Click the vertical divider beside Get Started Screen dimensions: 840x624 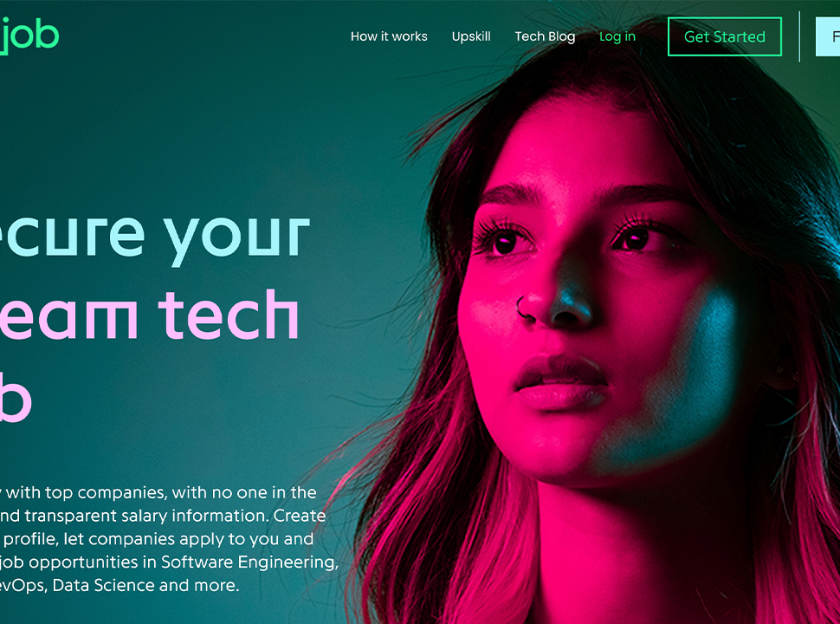click(x=799, y=36)
